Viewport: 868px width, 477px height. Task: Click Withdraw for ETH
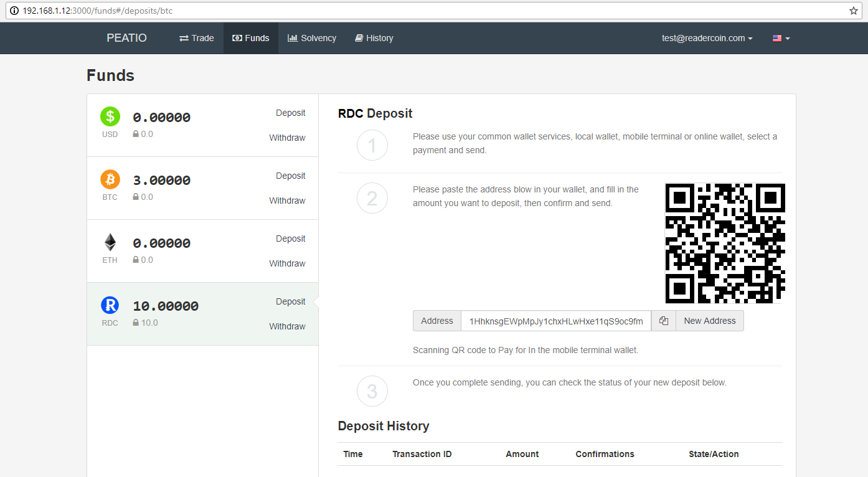coord(287,263)
